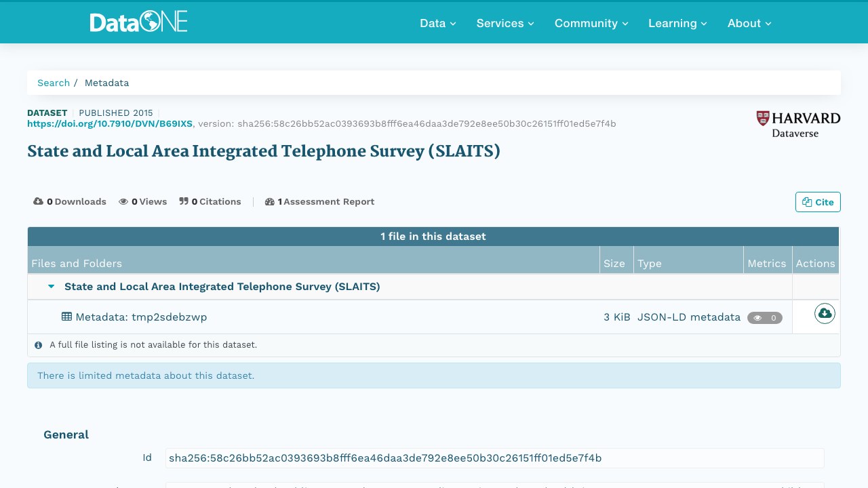The height and width of the screenshot is (488, 868).
Task: Open the About dropdown menu
Action: click(x=749, y=23)
